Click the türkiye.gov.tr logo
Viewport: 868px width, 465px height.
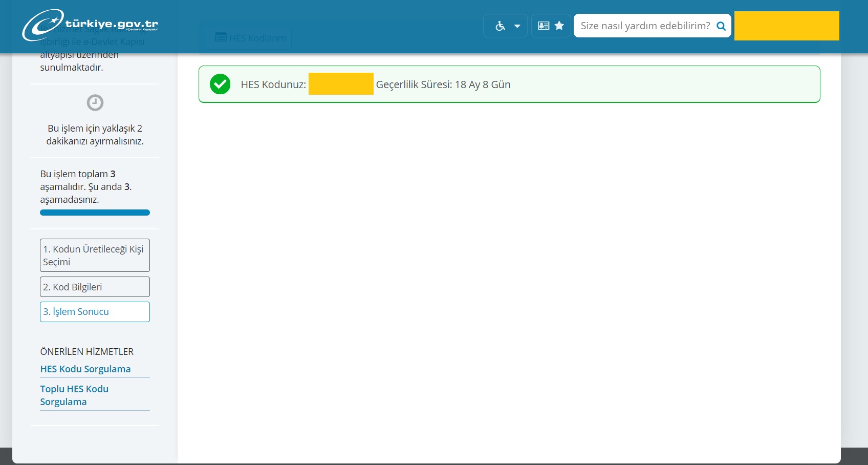pos(91,25)
